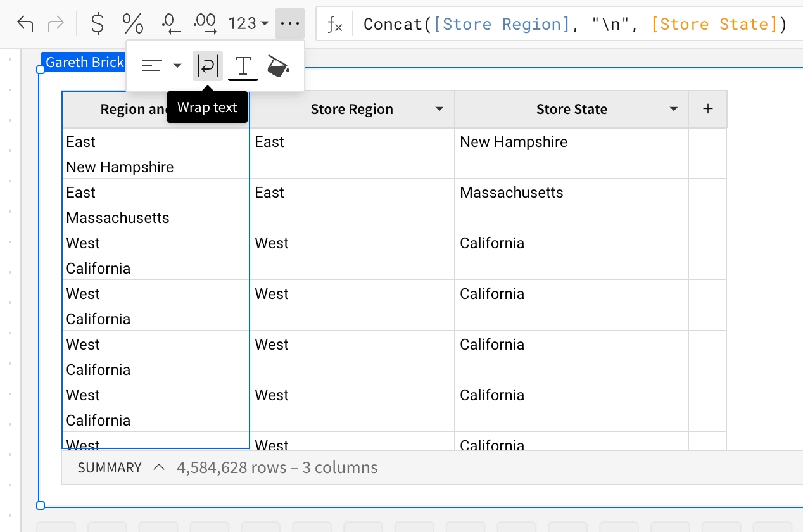Screen dimensions: 803x532
Task: Add a new column with plus button
Action: 707,109
